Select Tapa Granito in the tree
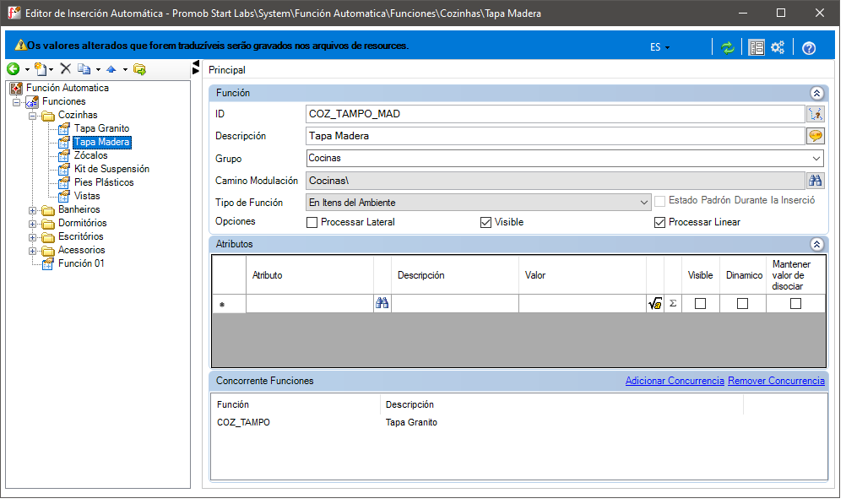Viewport: 846px width, 504px height. (x=101, y=128)
